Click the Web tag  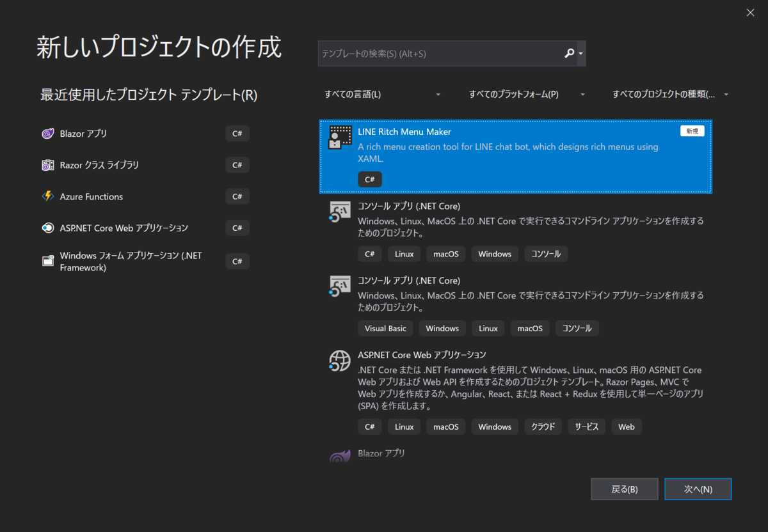point(627,426)
